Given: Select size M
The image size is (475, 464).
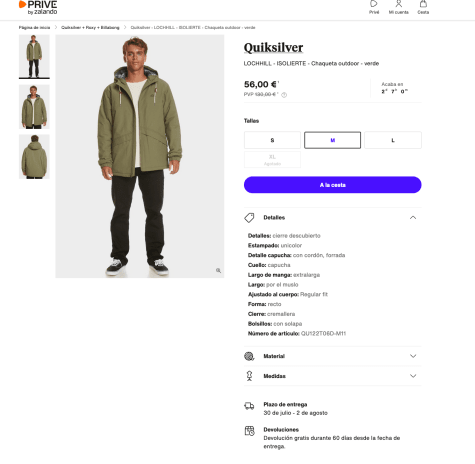Looking at the screenshot, I should pos(332,140).
